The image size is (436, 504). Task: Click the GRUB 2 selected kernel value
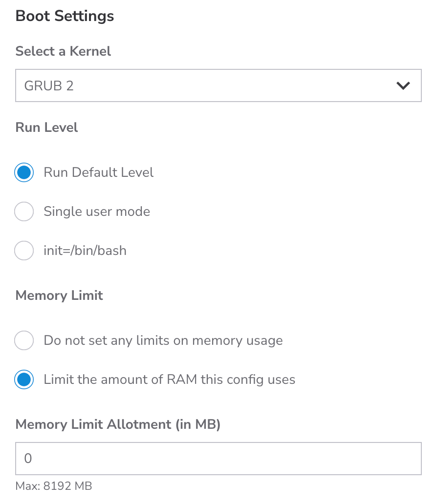click(49, 86)
